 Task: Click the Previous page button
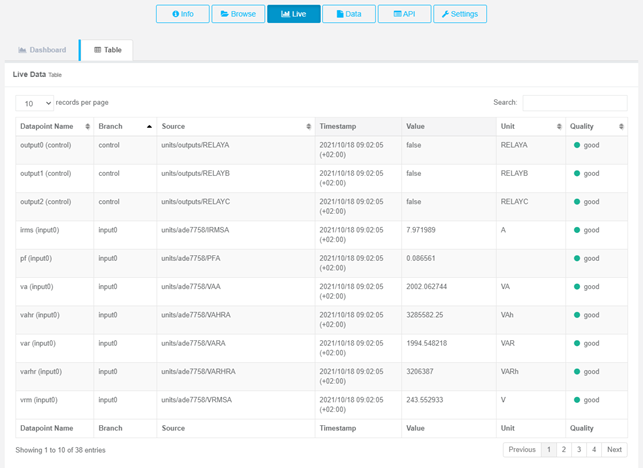coord(522,450)
